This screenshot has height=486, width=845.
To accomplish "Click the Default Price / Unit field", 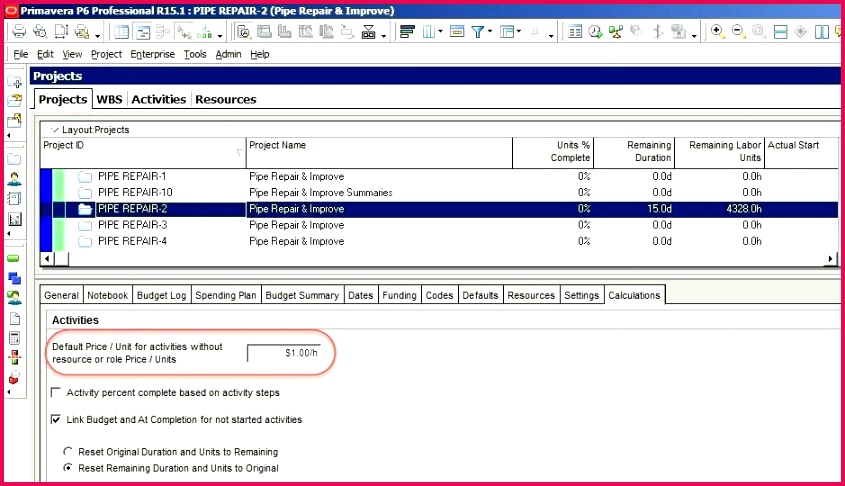I will [x=284, y=353].
